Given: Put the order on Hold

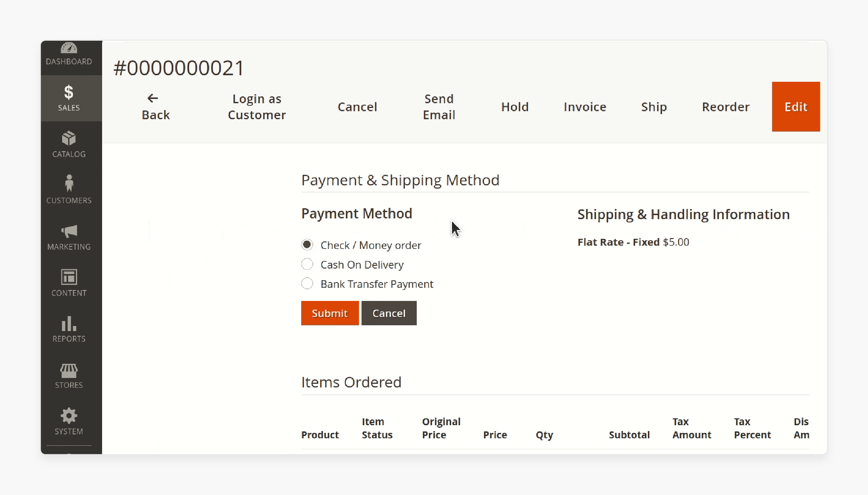Looking at the screenshot, I should [515, 107].
